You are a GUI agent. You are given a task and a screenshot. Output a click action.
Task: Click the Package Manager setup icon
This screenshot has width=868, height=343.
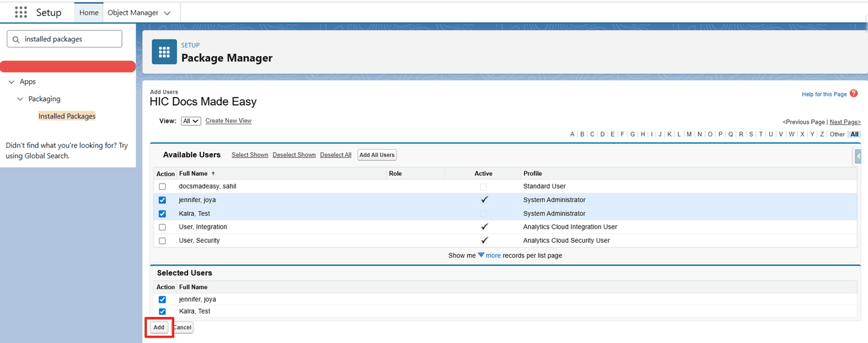click(x=164, y=52)
